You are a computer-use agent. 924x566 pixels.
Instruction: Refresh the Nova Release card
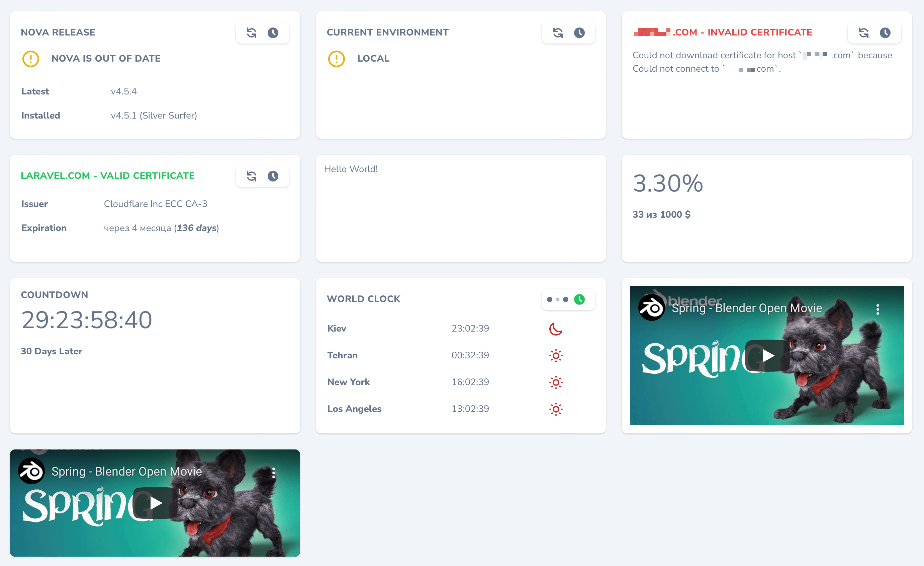point(252,33)
